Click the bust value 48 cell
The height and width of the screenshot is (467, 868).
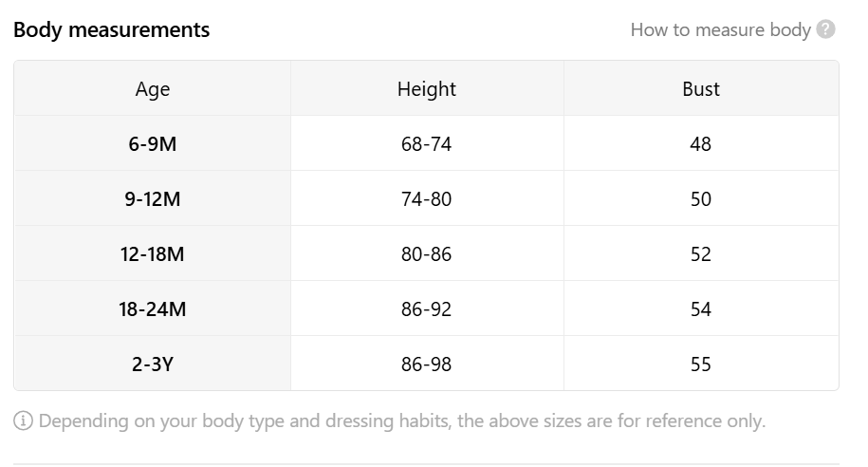pos(701,143)
